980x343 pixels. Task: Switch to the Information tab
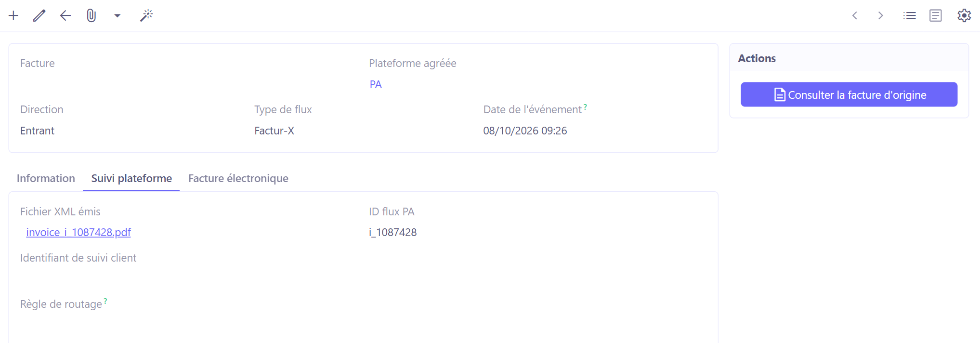point(46,178)
